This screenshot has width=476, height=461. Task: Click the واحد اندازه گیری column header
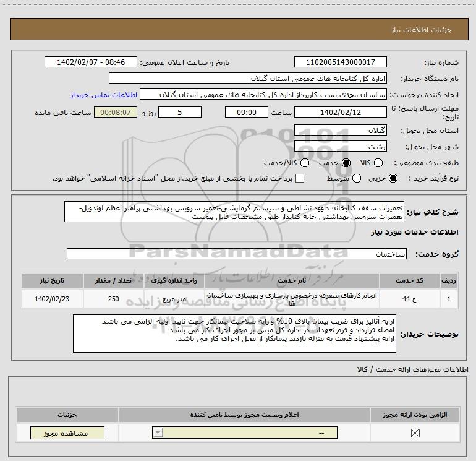point(174,280)
